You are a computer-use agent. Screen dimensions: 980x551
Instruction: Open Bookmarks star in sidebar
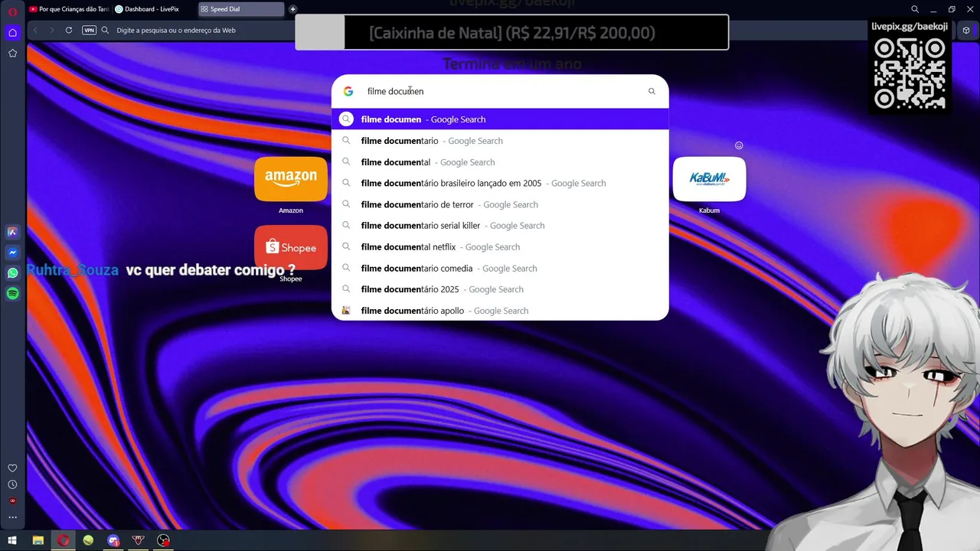click(12, 53)
